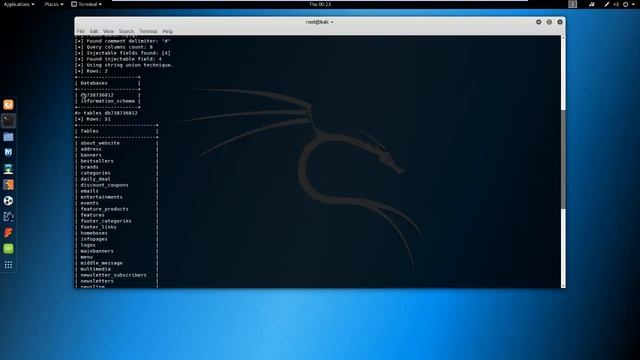Click the pen icon in top bar
Viewport: 640px width, 360px height.
(x=607, y=4)
